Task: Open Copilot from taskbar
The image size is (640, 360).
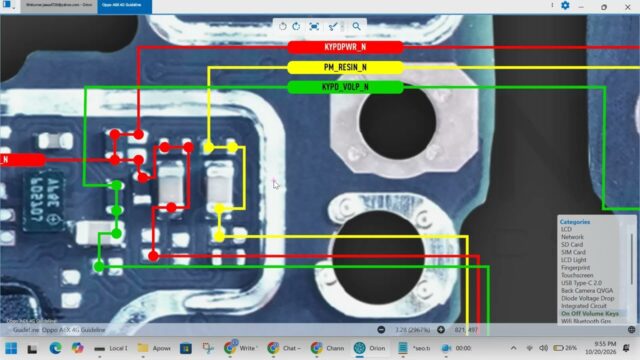Action: (x=78, y=348)
